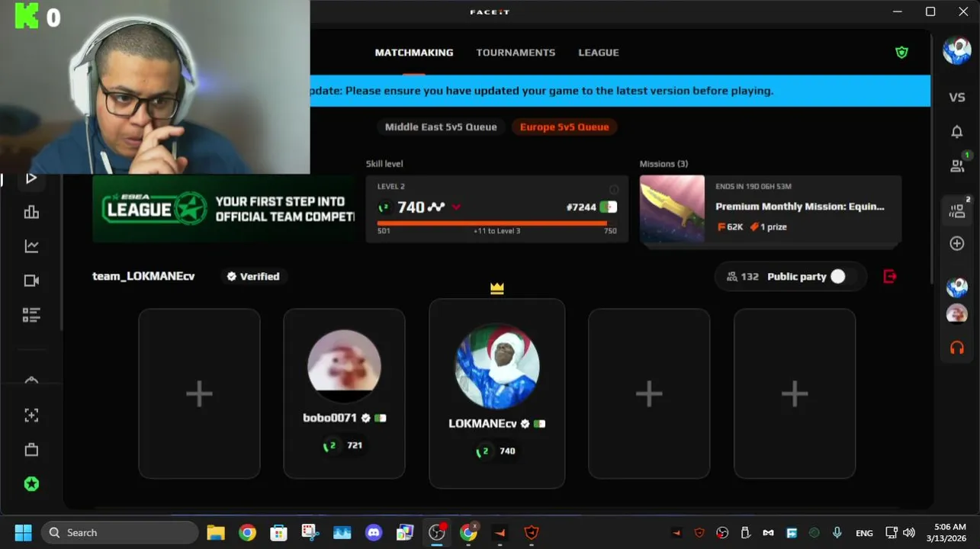The width and height of the screenshot is (980, 549).
Task: Click the ENDS IN 19D 06H 53M text
Action: 753,187
